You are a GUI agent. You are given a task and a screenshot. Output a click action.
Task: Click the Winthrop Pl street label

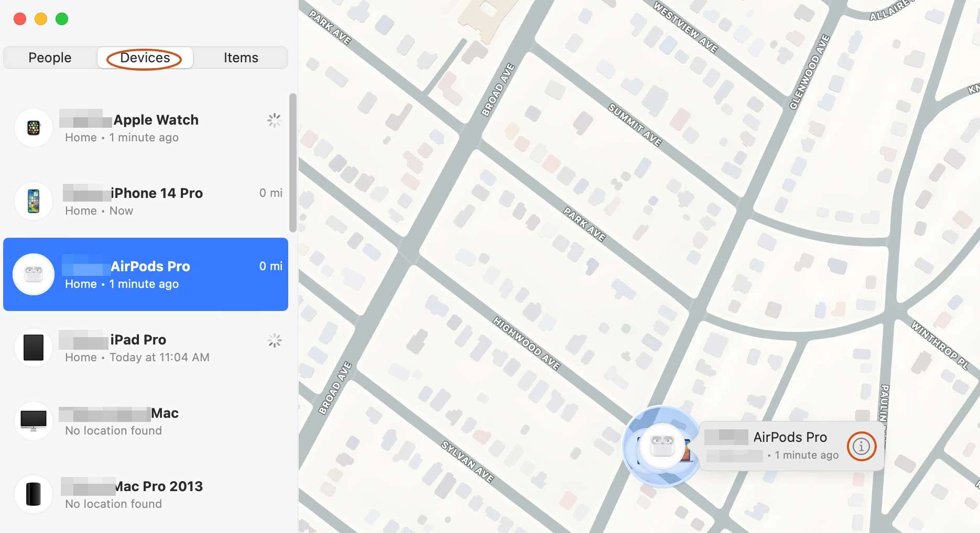coord(940,345)
